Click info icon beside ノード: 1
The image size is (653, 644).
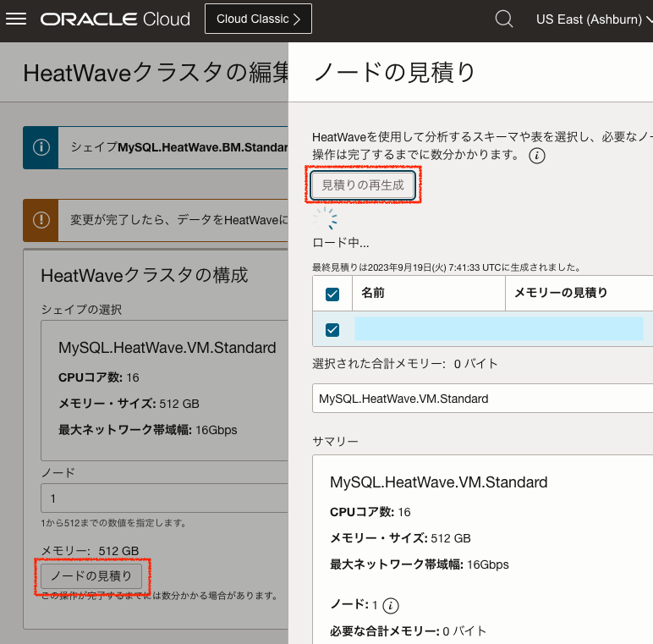click(x=390, y=605)
